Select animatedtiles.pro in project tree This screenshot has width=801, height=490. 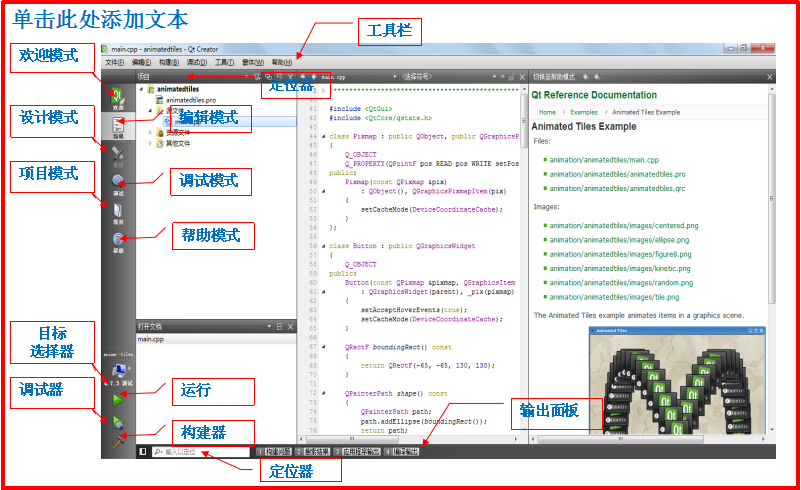tap(191, 100)
